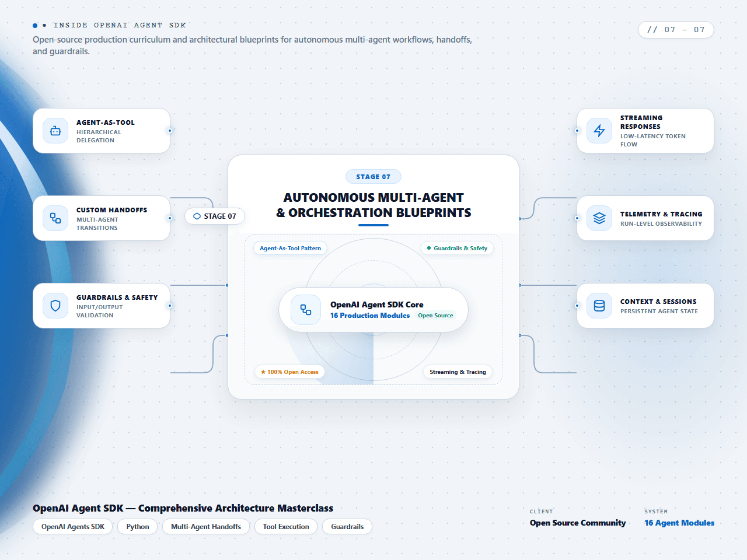Open the Context & Sessions card title

658,302
